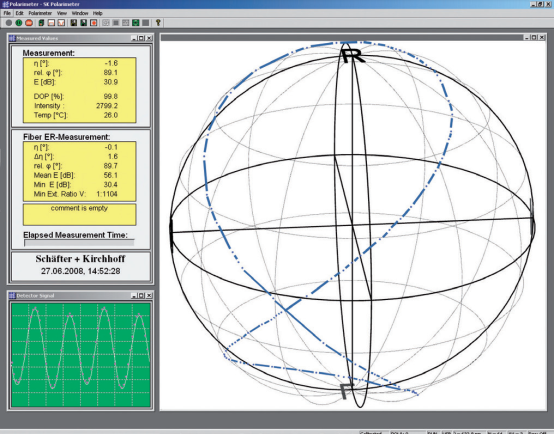Click the 'Intensity :' label
The height and width of the screenshot is (435, 554).
click(x=49, y=106)
